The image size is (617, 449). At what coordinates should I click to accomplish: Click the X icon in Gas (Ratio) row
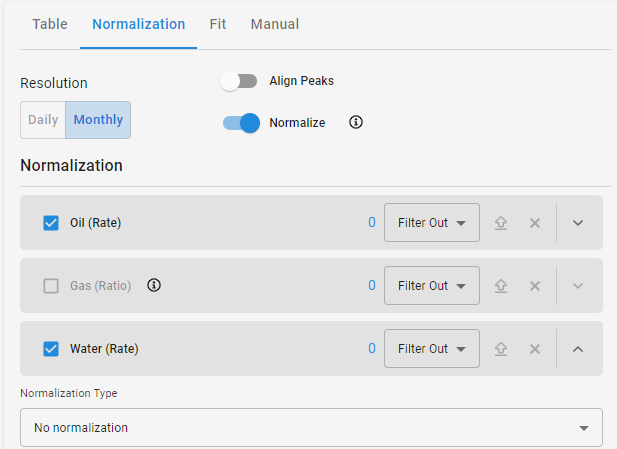pos(535,286)
